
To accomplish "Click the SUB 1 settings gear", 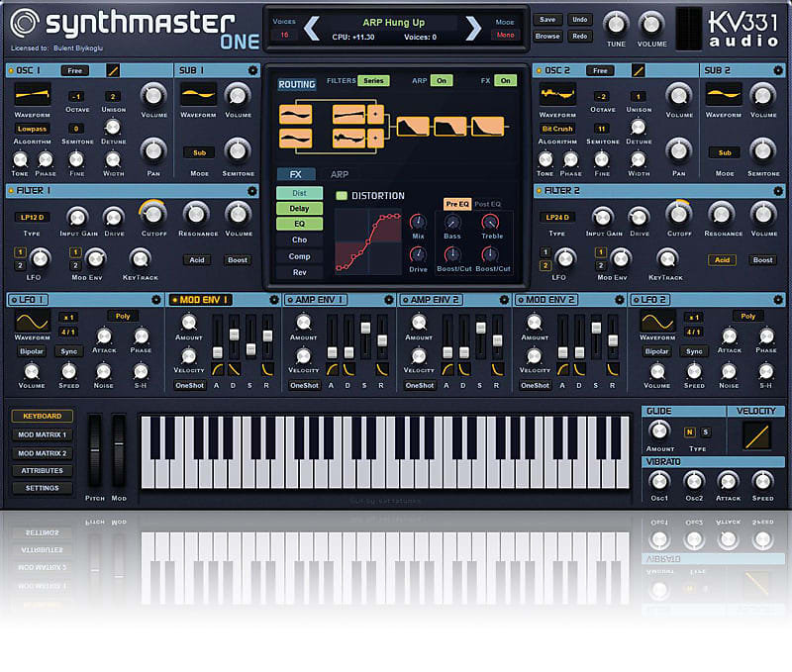I will point(251,70).
